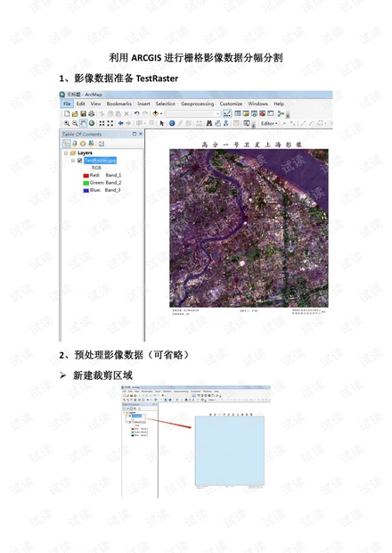
Task: Click the Full Extent globe icon
Action: [92, 123]
